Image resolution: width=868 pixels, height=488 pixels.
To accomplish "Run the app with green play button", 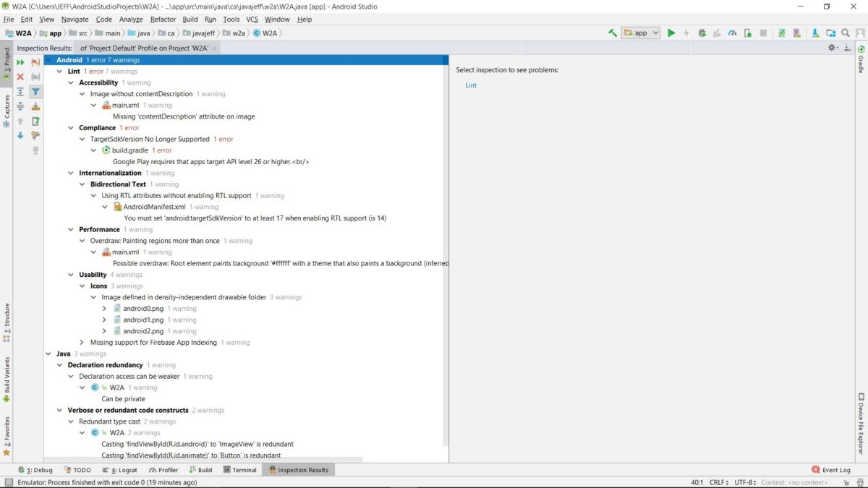I will pyautogui.click(x=671, y=33).
